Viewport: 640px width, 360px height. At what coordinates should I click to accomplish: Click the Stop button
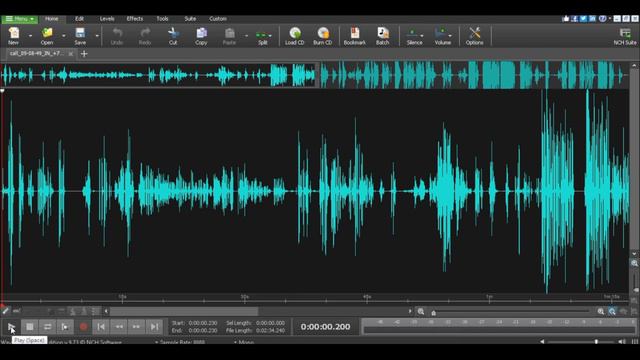click(29, 327)
